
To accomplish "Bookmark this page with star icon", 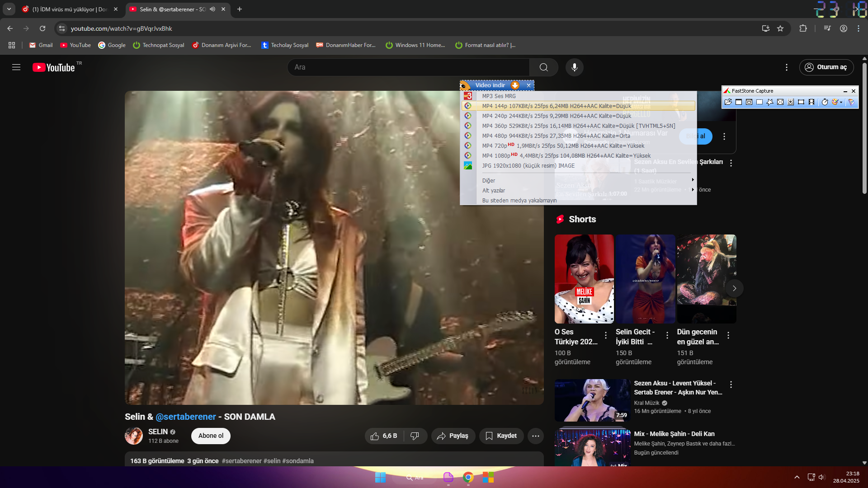I will point(780,28).
